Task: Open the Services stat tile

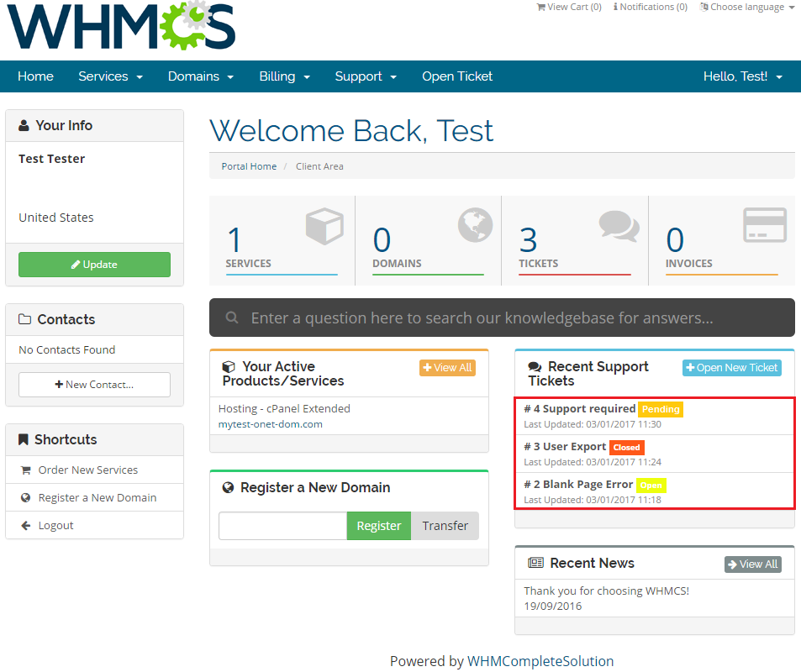Action: point(282,240)
